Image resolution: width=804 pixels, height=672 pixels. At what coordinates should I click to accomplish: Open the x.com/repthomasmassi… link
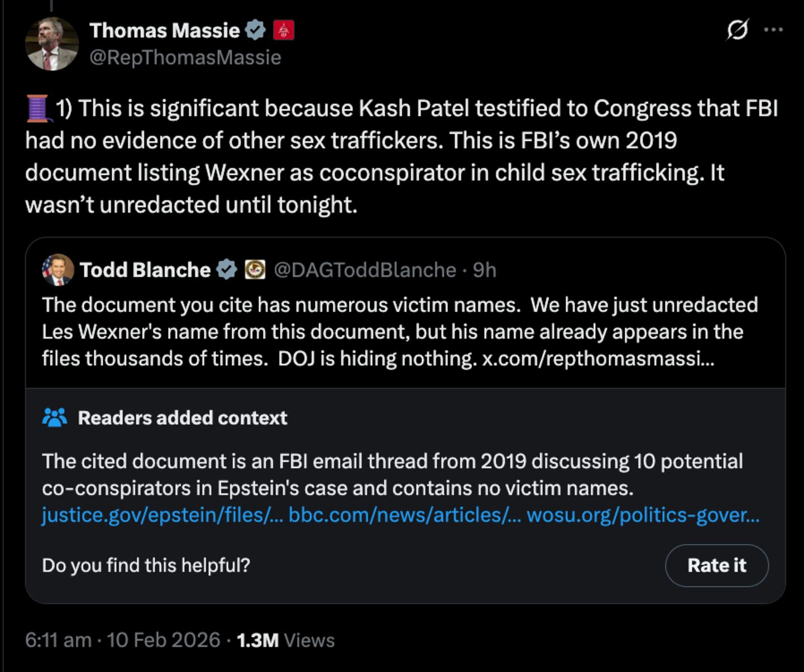click(x=598, y=358)
